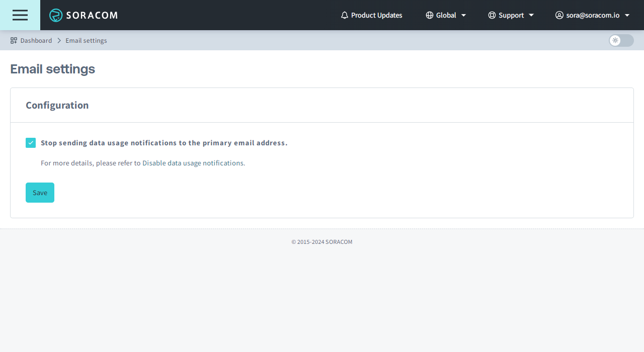The height and width of the screenshot is (352, 644).
Task: Select the Email settings breadcrumb item
Action: coord(86,40)
